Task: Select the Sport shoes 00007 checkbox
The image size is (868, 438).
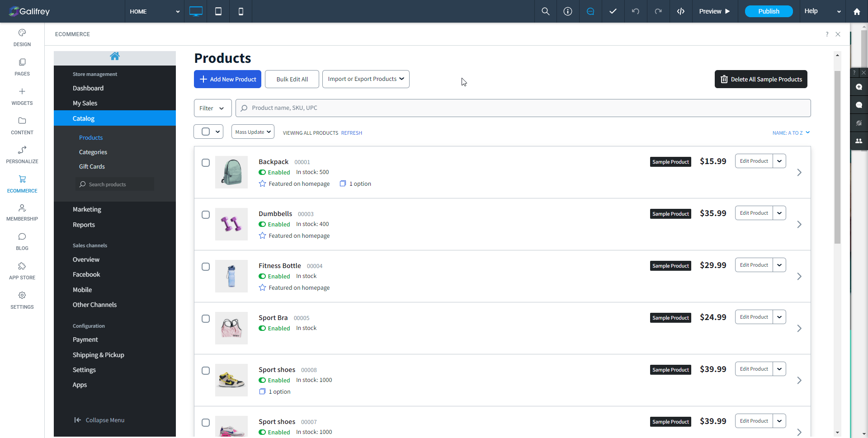Action: coord(206,423)
